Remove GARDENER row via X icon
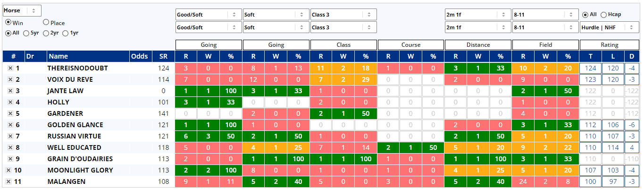 [x=10, y=113]
